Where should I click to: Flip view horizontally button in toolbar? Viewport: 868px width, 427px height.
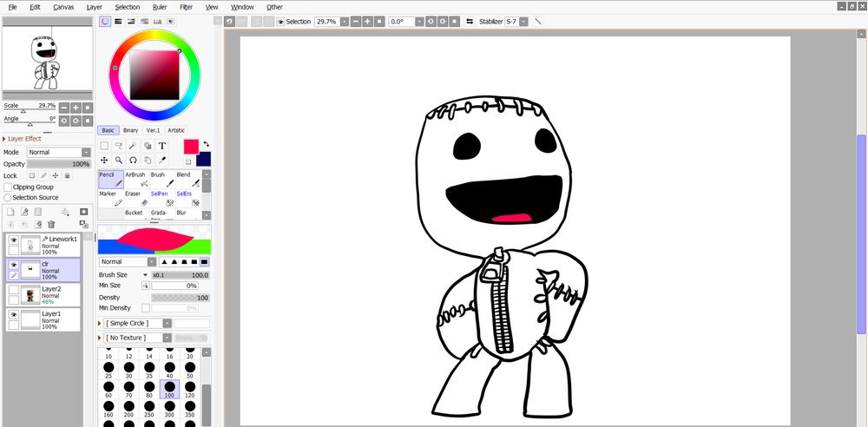[470, 22]
